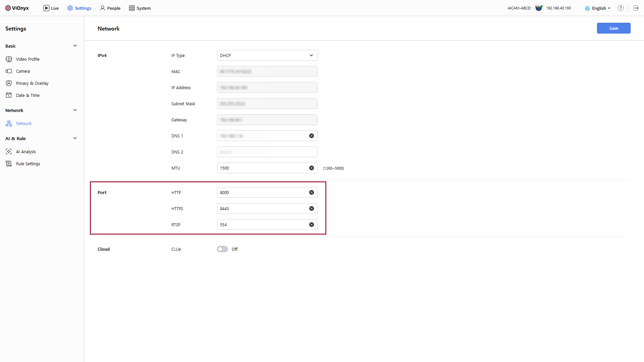Click the Video Profile sidebar icon
Image resolution: width=644 pixels, height=362 pixels.
click(9, 59)
